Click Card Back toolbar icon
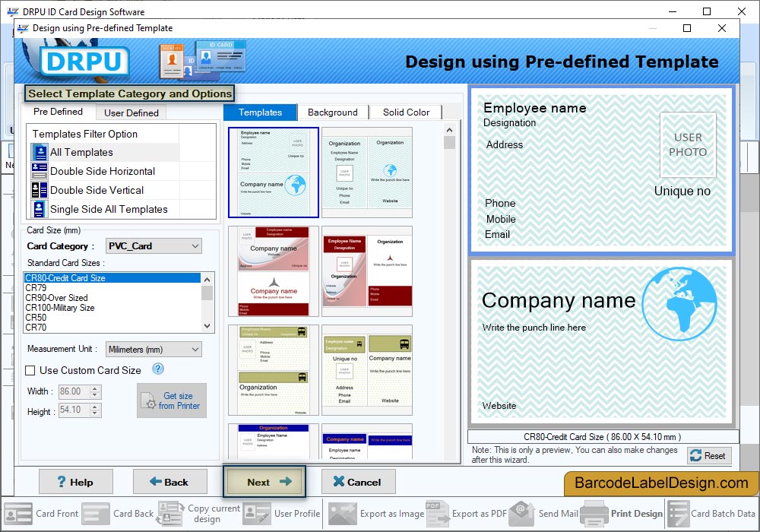The height and width of the screenshot is (532, 760). [x=96, y=514]
